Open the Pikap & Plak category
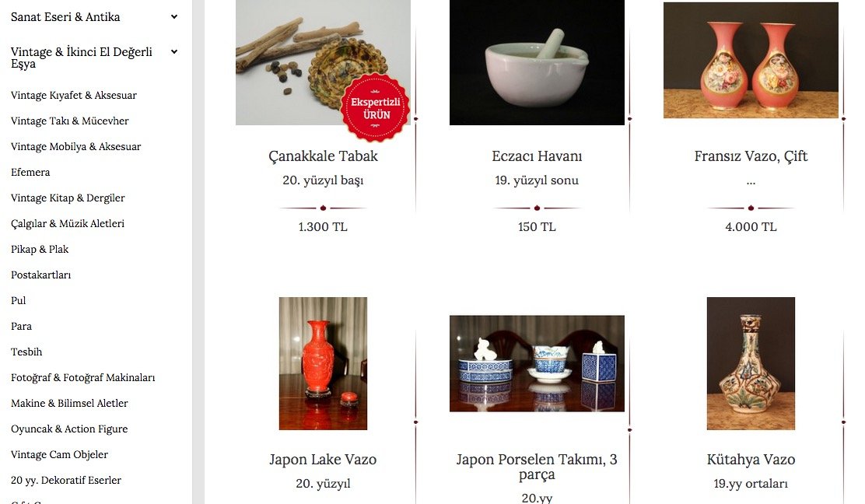The width and height of the screenshot is (865, 504). click(40, 249)
